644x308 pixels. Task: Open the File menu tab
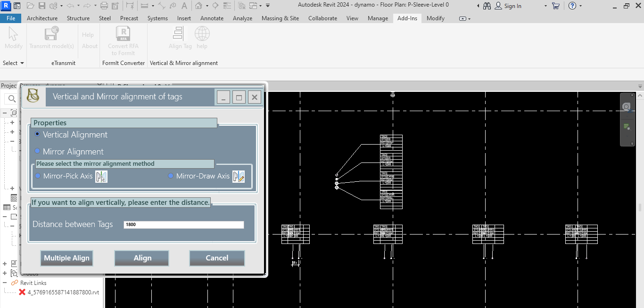click(10, 18)
